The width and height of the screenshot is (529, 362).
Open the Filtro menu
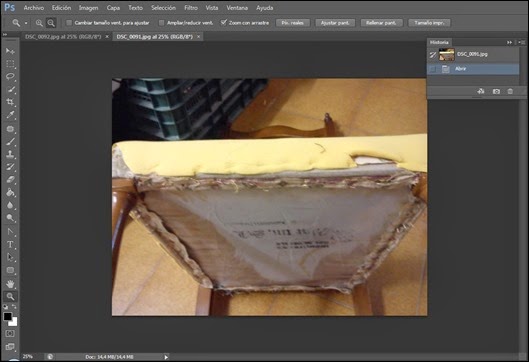coord(191,8)
